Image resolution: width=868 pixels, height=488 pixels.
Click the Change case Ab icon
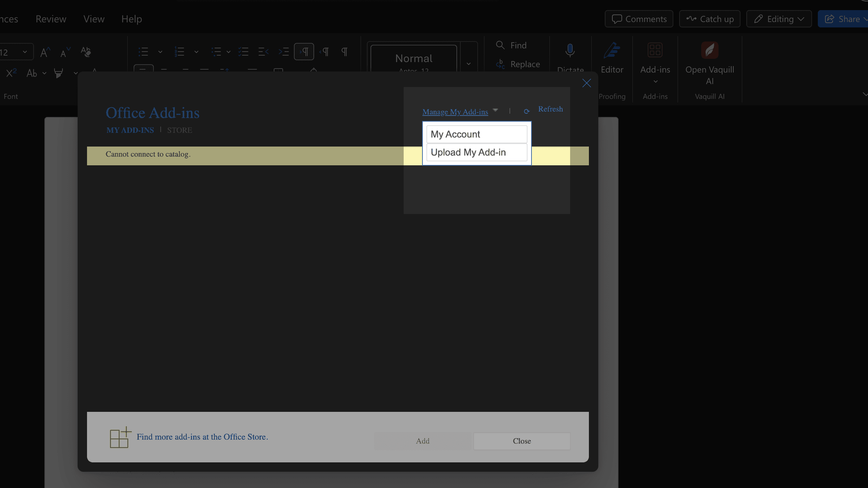32,73
